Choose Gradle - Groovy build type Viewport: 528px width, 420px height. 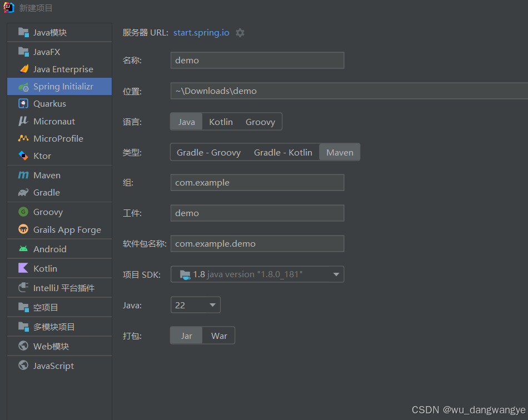[x=209, y=152]
